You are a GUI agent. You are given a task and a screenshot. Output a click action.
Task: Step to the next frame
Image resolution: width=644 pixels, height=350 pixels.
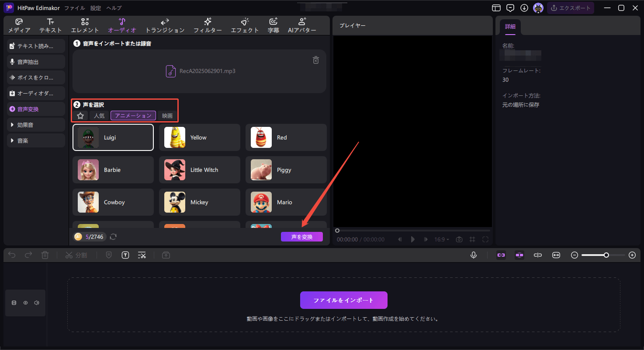point(426,239)
